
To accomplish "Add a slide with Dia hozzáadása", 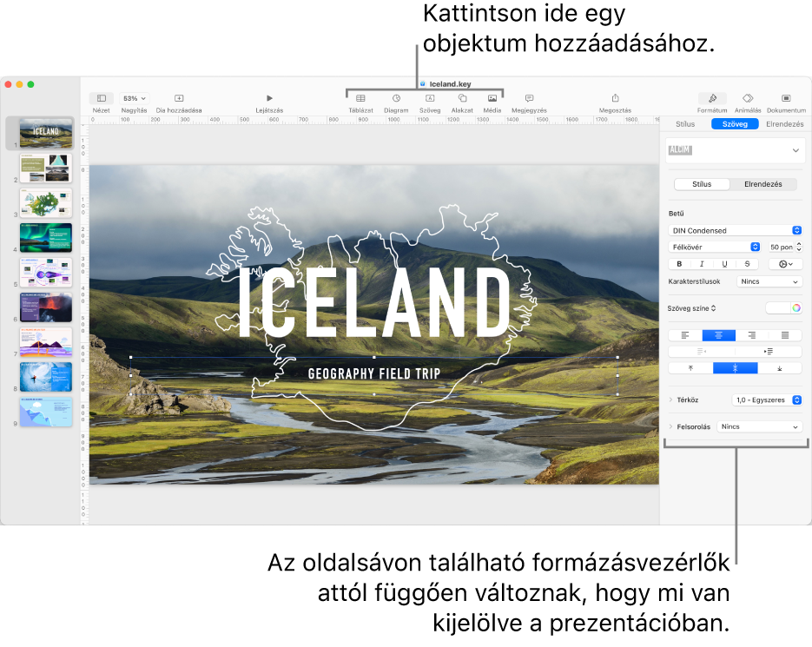I will pyautogui.click(x=179, y=98).
